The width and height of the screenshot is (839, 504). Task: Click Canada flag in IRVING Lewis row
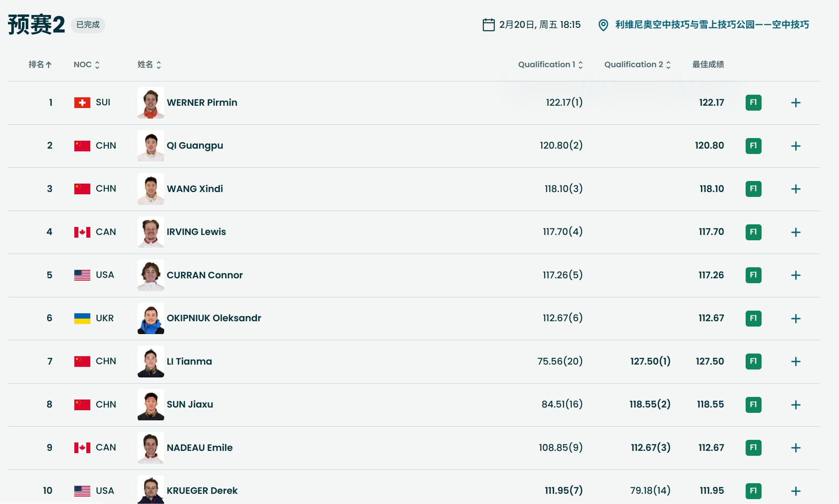(82, 232)
